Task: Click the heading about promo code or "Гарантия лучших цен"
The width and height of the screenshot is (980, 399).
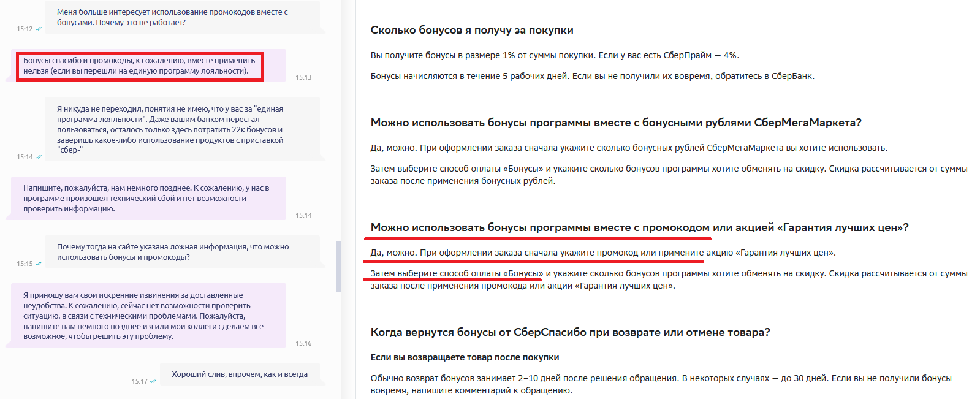Action: 639,227
